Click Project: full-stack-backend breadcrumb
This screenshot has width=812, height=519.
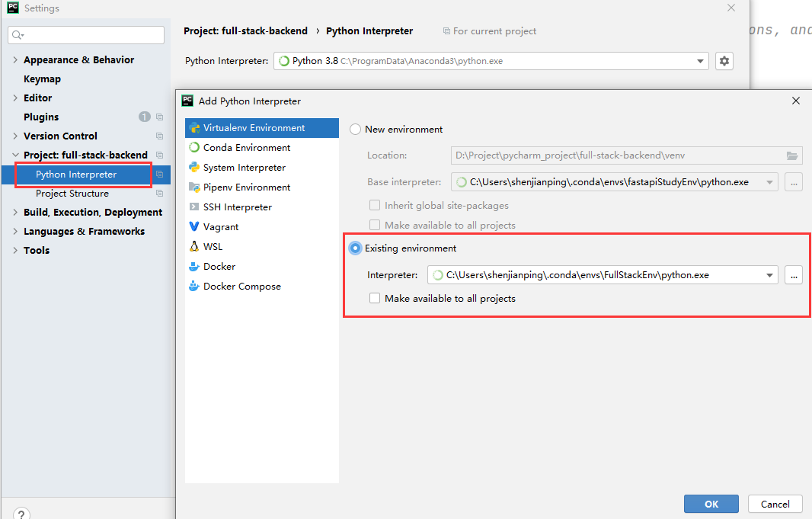tap(245, 31)
